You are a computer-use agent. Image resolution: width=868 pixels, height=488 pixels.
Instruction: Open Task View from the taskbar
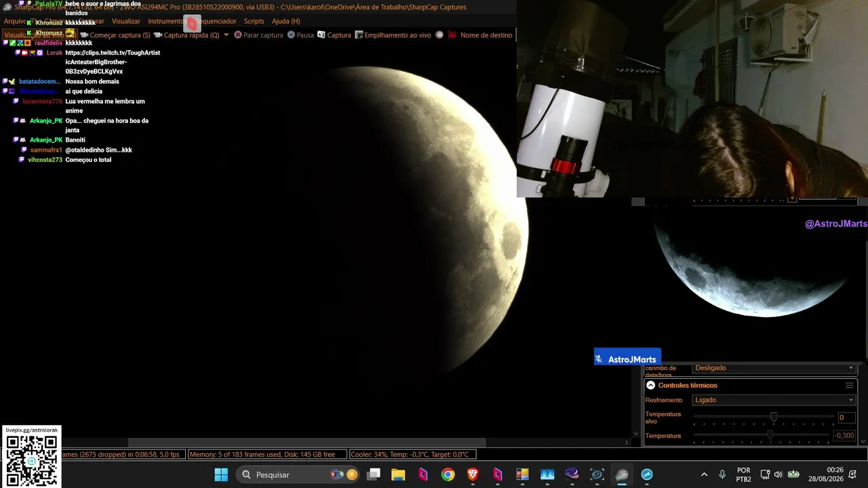(374, 474)
